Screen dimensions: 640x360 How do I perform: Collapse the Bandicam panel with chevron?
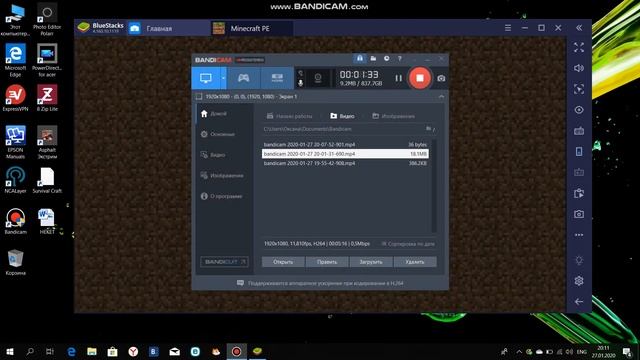441,97
